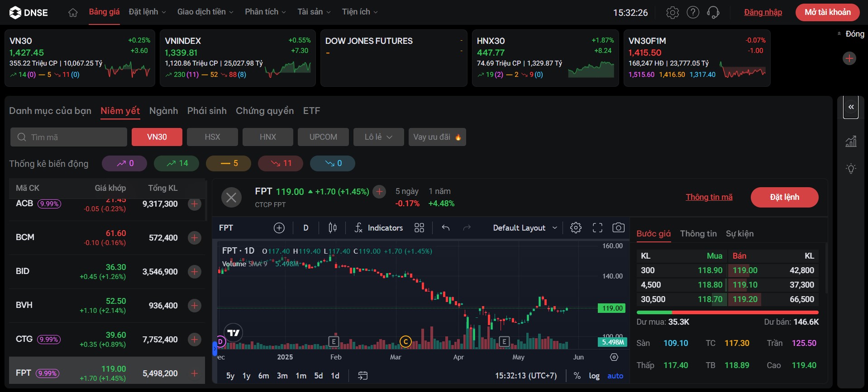
Task: Open the DNSE home icon
Action: pyautogui.click(x=73, y=13)
